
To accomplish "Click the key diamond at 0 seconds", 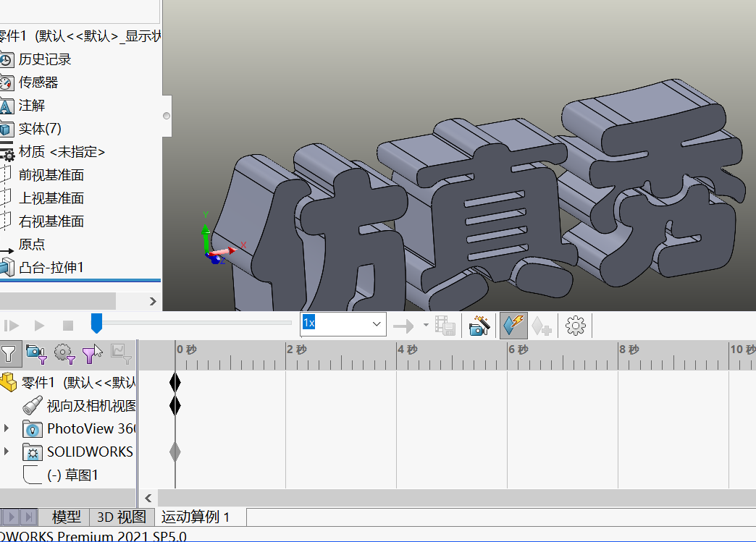I will [x=175, y=381].
